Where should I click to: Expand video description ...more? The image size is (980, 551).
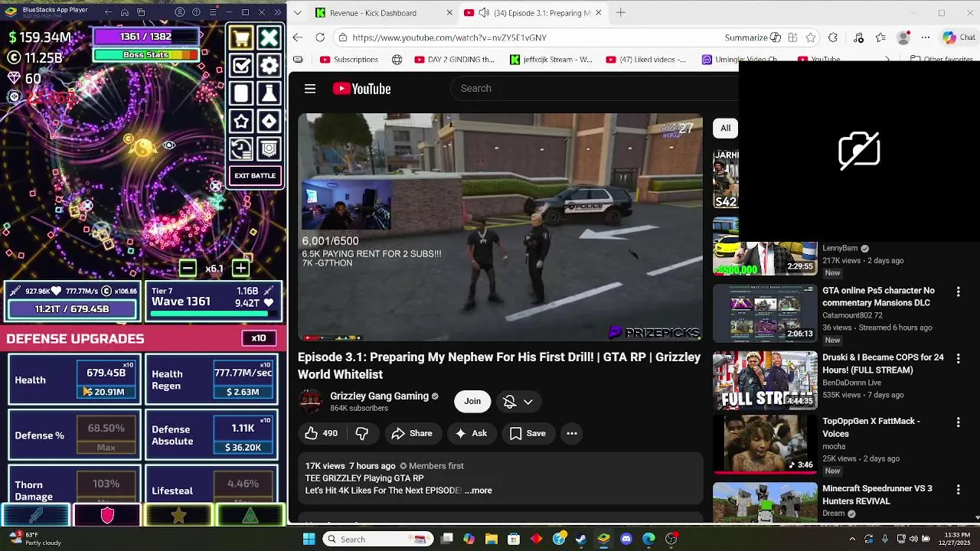pos(479,491)
